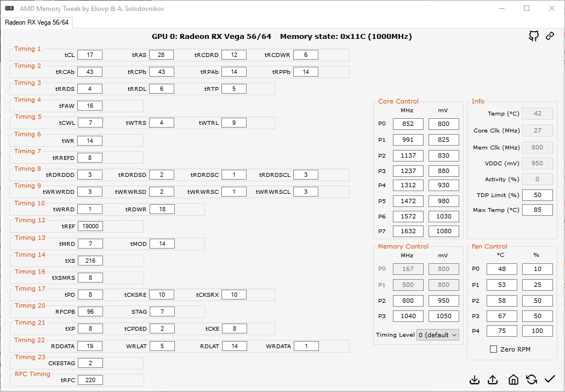565x392 pixels.
Task: Select Core Control P3 mV field 880
Action: pyautogui.click(x=443, y=171)
